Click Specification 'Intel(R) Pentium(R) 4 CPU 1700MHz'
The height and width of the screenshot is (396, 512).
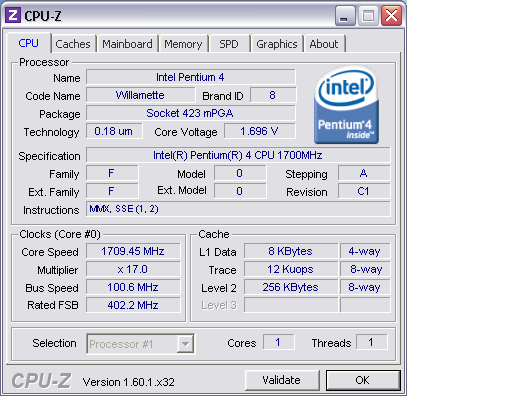(x=238, y=155)
